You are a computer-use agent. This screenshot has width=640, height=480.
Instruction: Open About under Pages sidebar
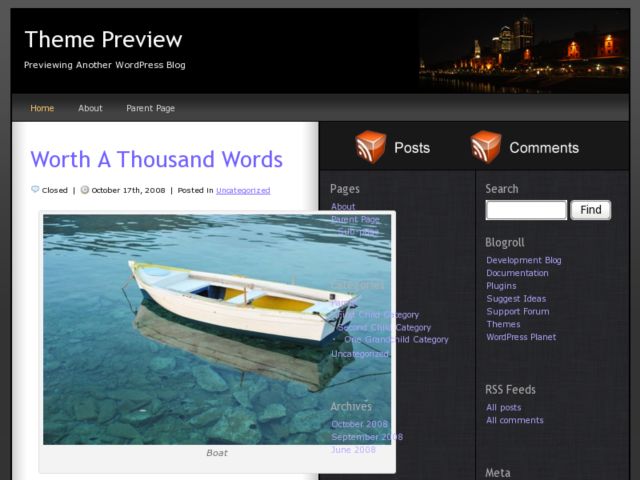click(x=343, y=207)
